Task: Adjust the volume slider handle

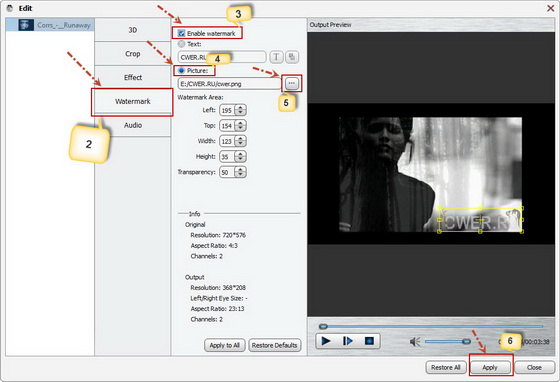Action: [466, 342]
